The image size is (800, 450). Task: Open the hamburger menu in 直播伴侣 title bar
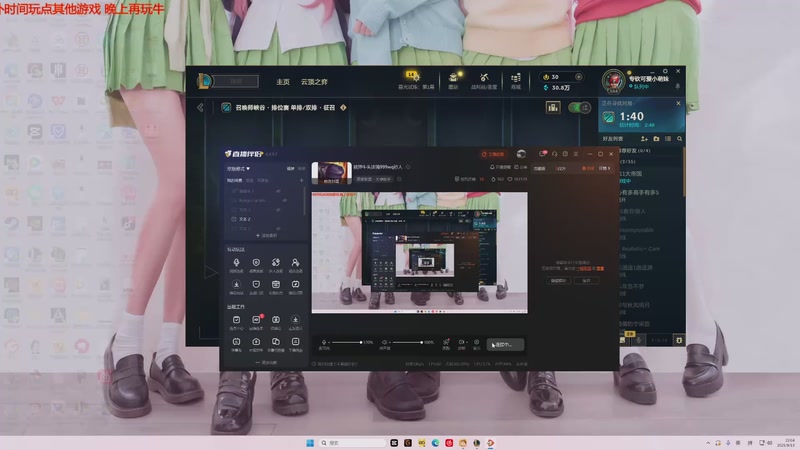[x=576, y=154]
